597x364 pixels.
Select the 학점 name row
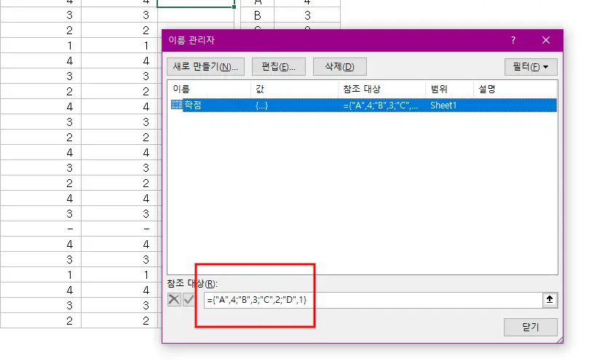pyautogui.click(x=363, y=105)
